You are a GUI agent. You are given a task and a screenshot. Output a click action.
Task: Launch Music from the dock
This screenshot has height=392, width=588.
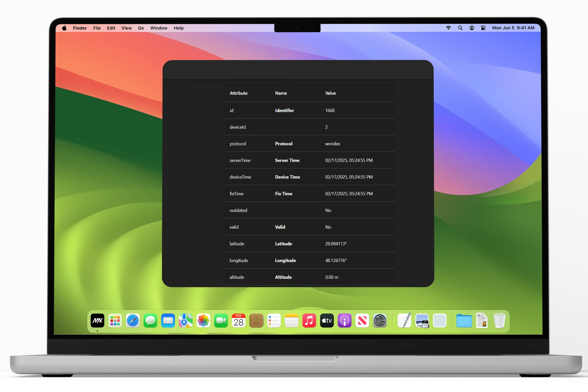[x=309, y=320]
